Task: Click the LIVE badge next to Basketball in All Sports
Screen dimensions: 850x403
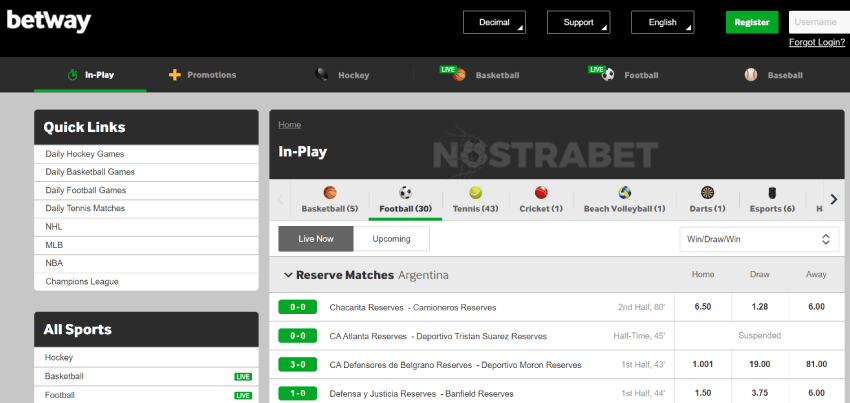Action: pyautogui.click(x=243, y=376)
